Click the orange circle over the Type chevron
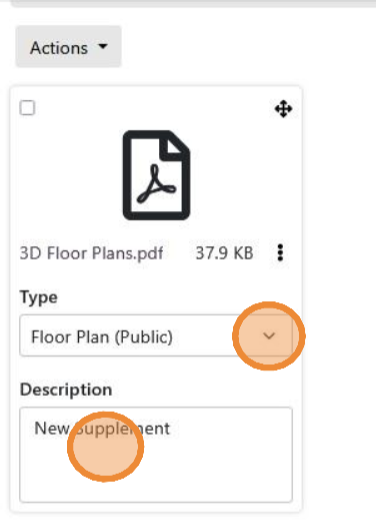Image resolution: width=376 pixels, height=526 pixels. click(x=269, y=336)
